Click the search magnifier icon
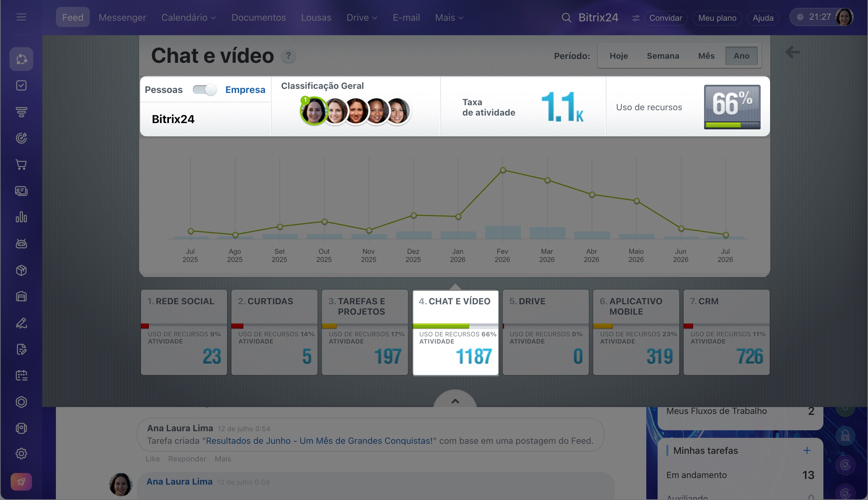 566,18
